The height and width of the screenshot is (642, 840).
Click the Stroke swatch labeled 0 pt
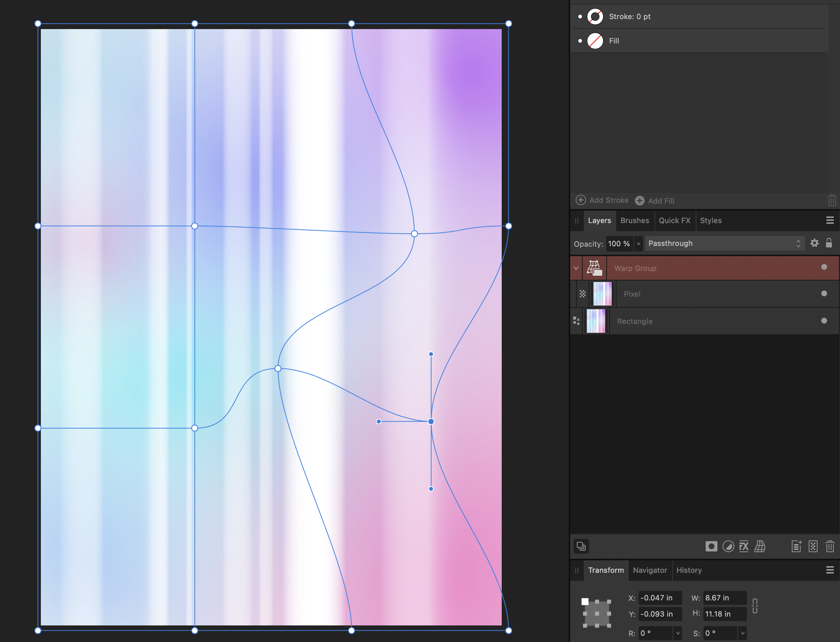[x=595, y=17]
